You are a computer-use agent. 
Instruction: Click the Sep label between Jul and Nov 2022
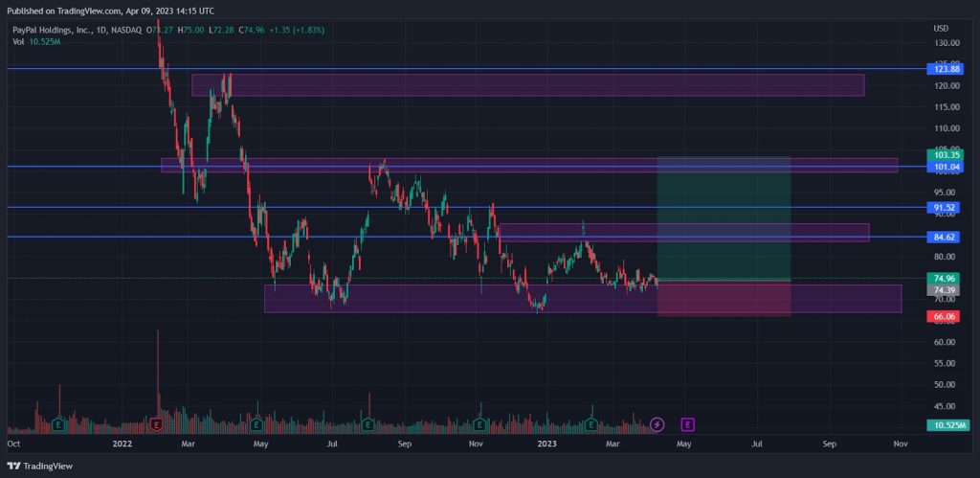click(405, 444)
